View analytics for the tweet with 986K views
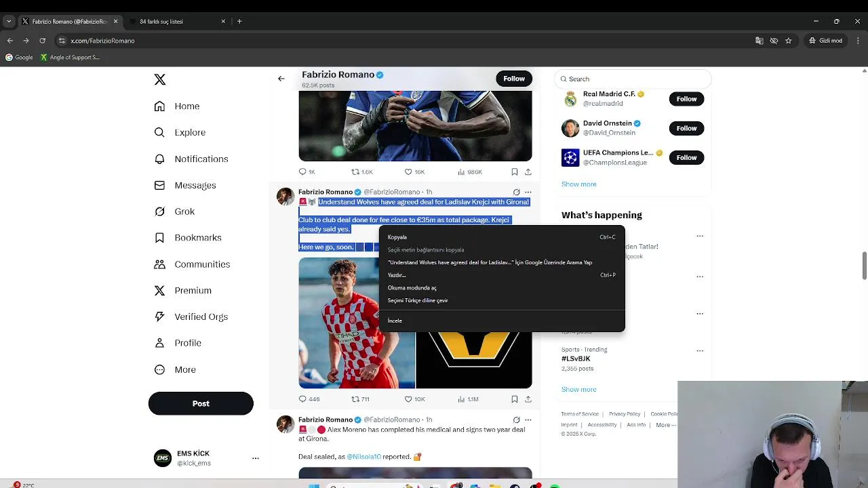The width and height of the screenshot is (868, 488). pos(470,172)
